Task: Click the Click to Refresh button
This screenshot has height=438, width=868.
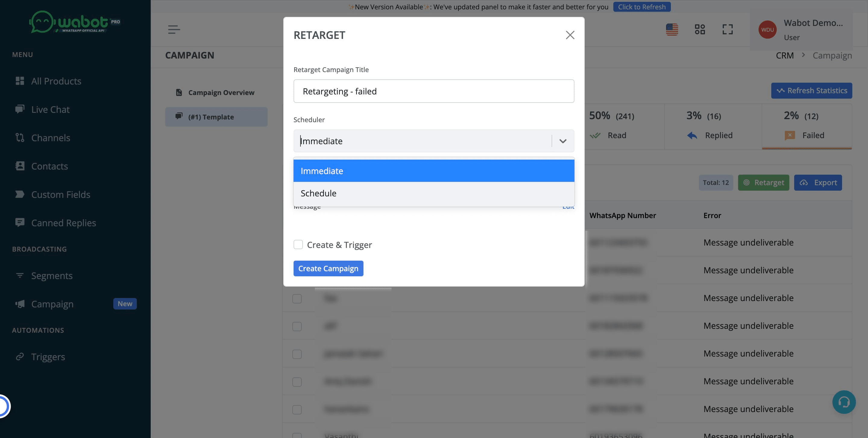Action: pyautogui.click(x=642, y=7)
